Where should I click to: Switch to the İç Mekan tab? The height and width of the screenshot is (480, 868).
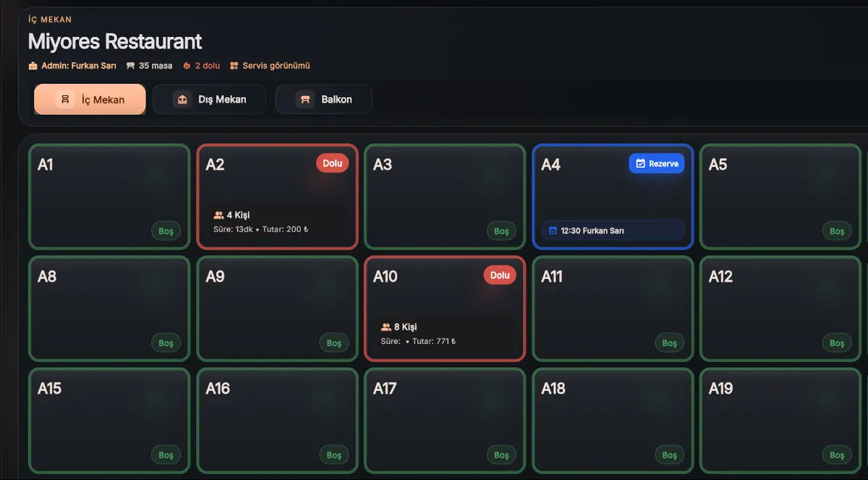(x=90, y=99)
